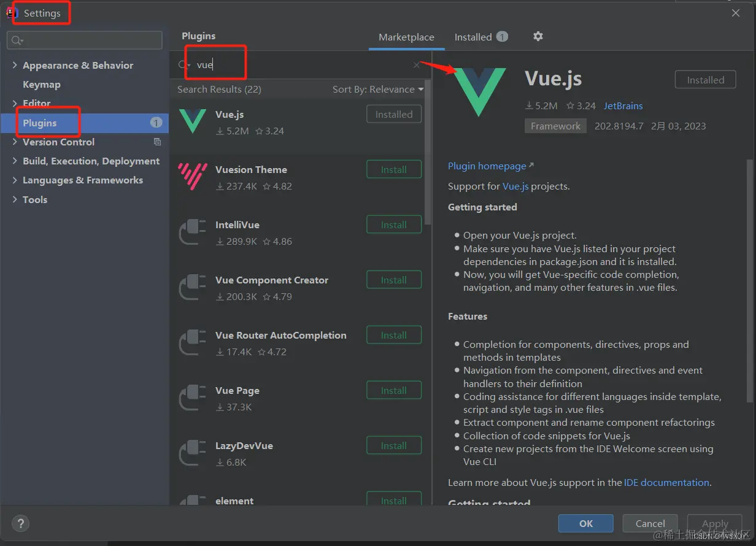Expand the Version Control section
This screenshot has width=756, height=546.
click(x=15, y=142)
